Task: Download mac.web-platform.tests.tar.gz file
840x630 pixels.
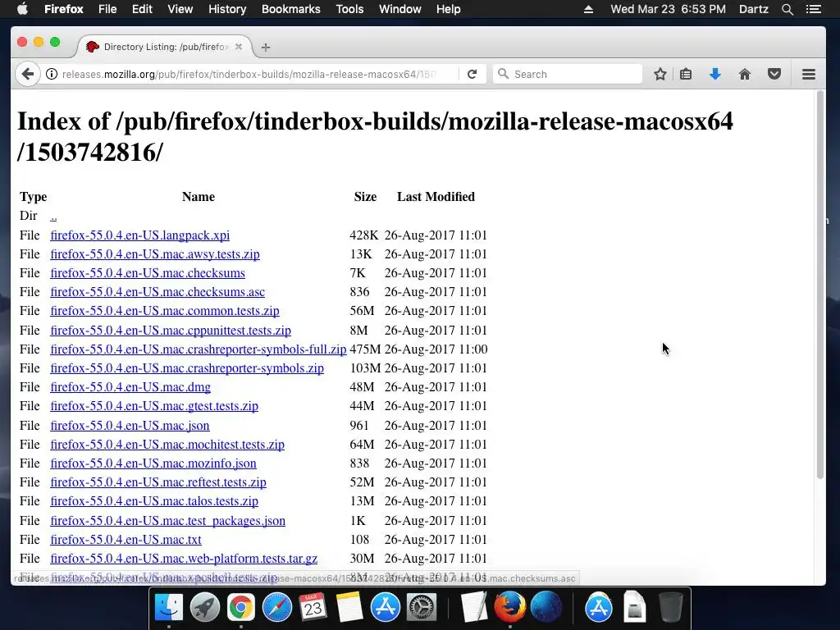Action: [184, 559]
